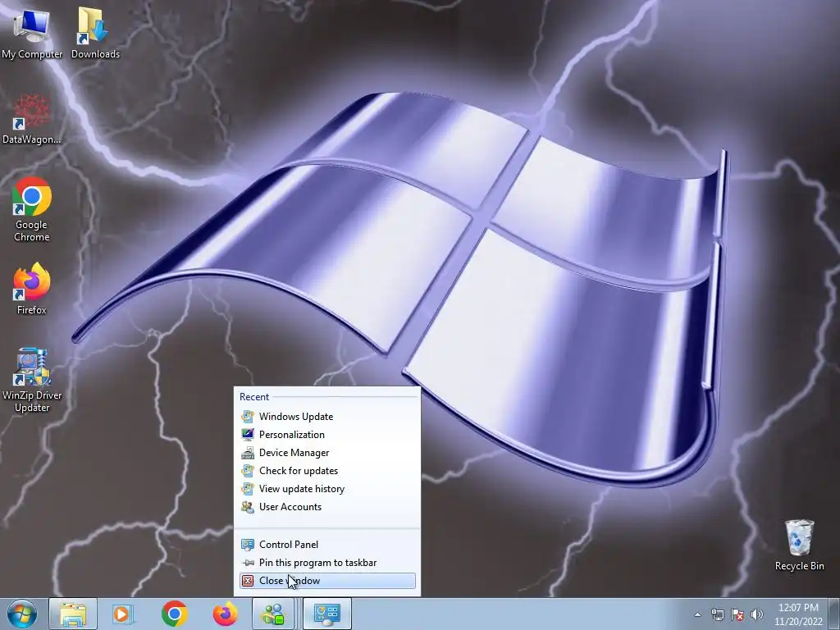The image size is (840, 630).
Task: Select the Recycle Bin icon
Action: coord(799,546)
